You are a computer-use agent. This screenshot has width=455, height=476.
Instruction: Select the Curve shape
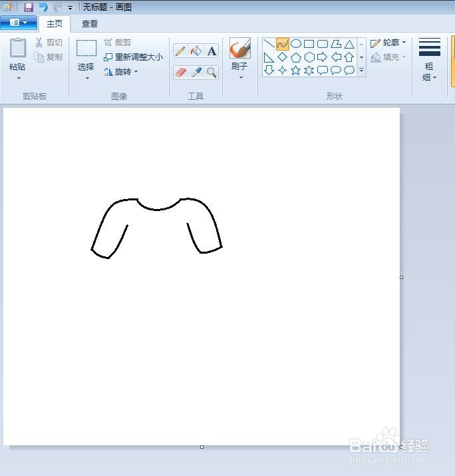(x=283, y=44)
